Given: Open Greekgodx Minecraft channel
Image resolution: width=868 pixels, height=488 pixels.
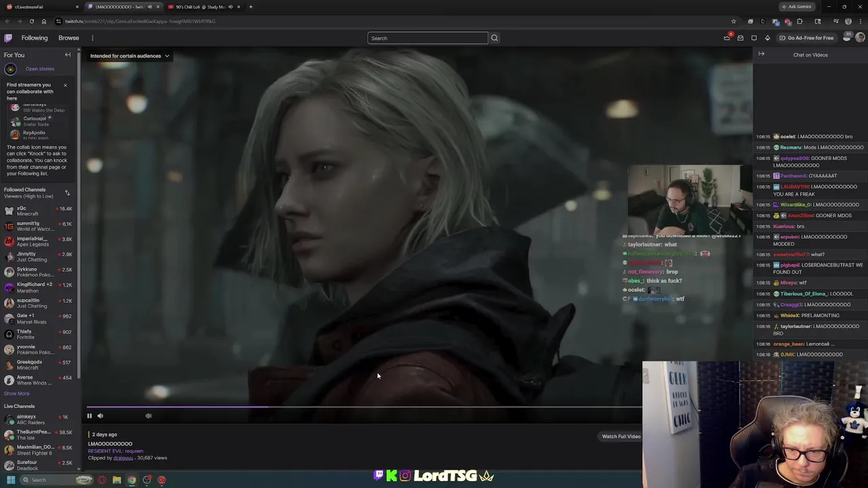Looking at the screenshot, I should 38,365.
